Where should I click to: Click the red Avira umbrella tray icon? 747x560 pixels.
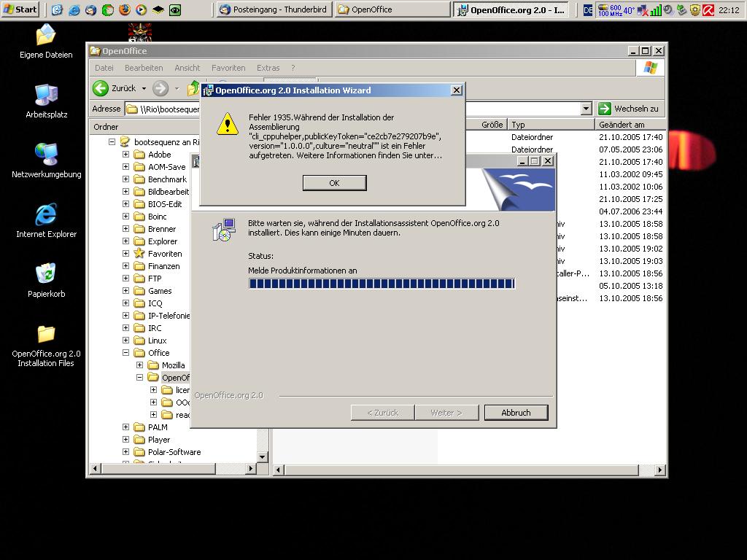(x=708, y=10)
